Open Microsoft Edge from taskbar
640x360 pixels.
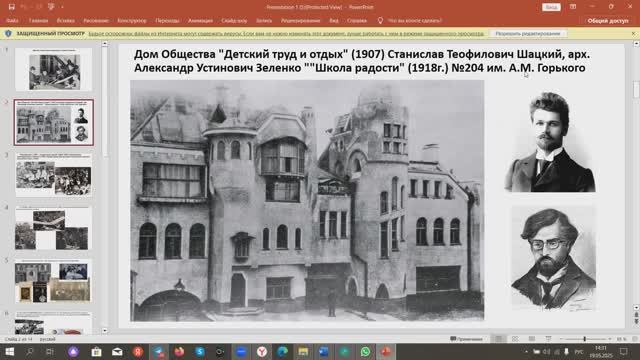282,351
